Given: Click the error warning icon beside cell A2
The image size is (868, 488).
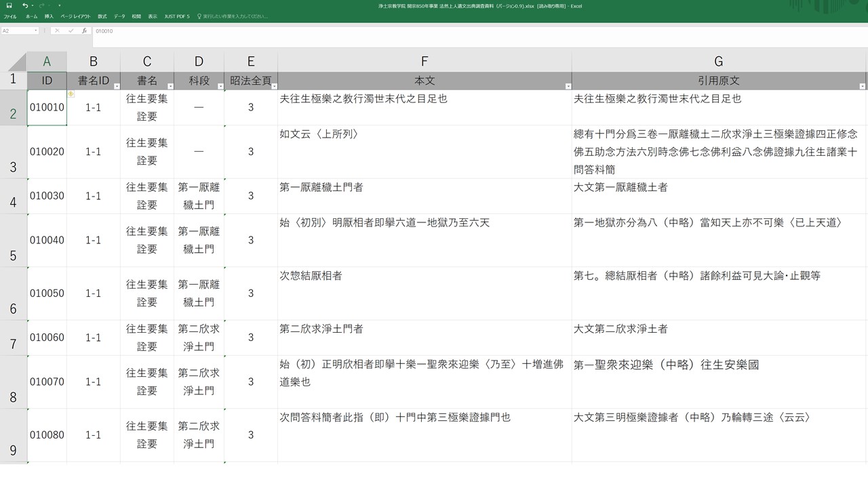Looking at the screenshot, I should (x=72, y=94).
